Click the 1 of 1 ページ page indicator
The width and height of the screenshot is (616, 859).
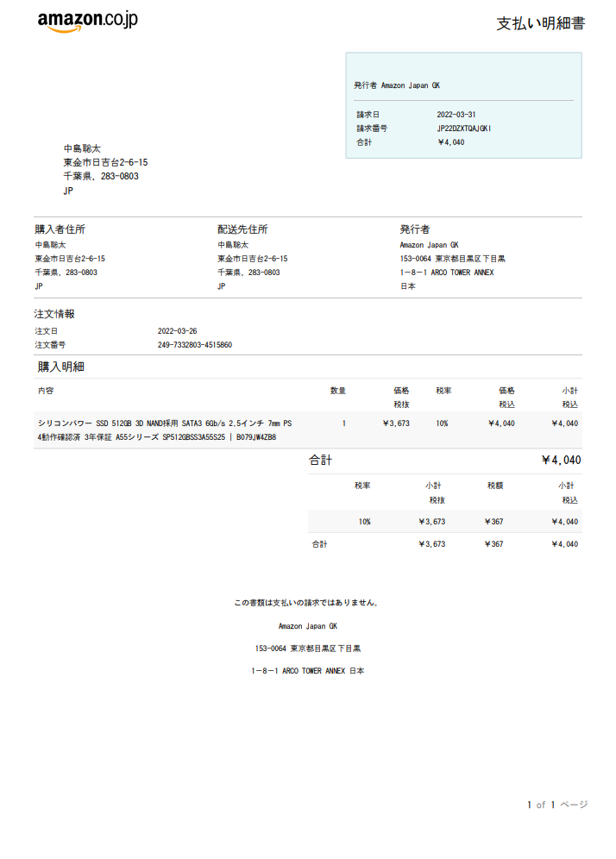pos(557,805)
